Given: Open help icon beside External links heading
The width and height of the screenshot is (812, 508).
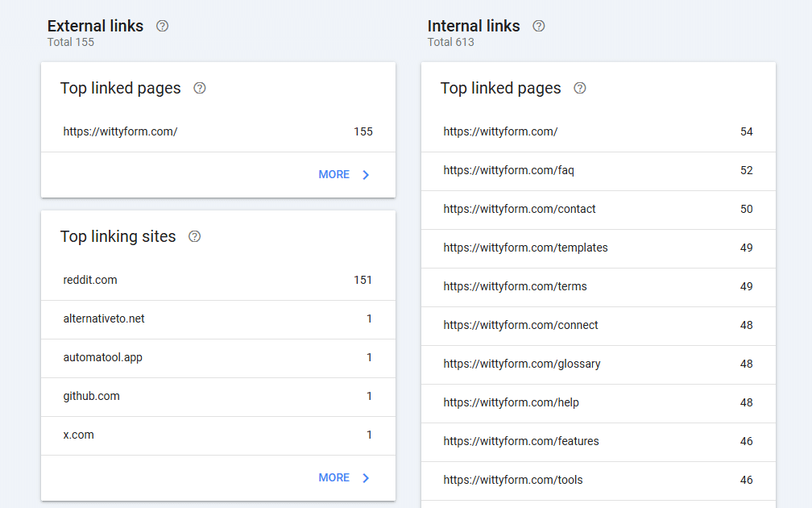Looking at the screenshot, I should 162,26.
